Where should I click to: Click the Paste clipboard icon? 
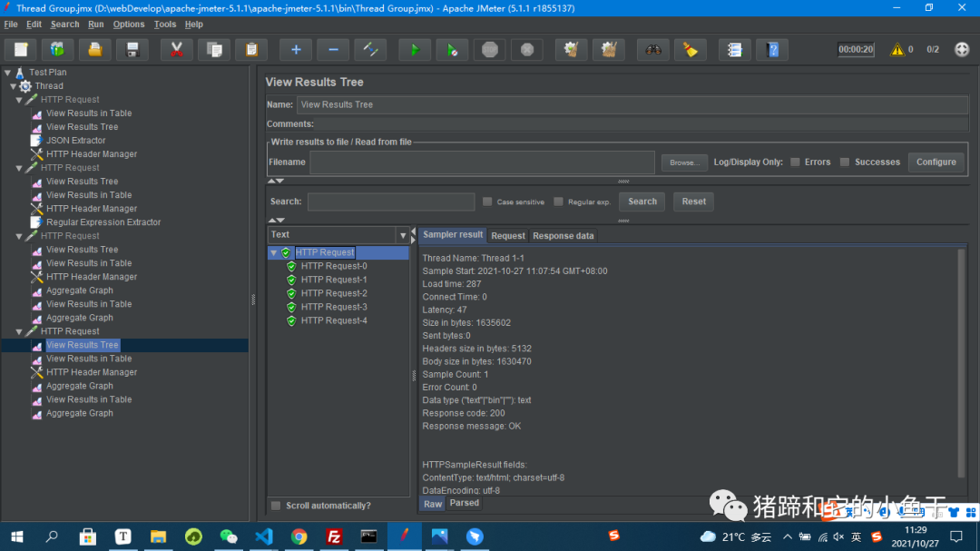(x=252, y=49)
